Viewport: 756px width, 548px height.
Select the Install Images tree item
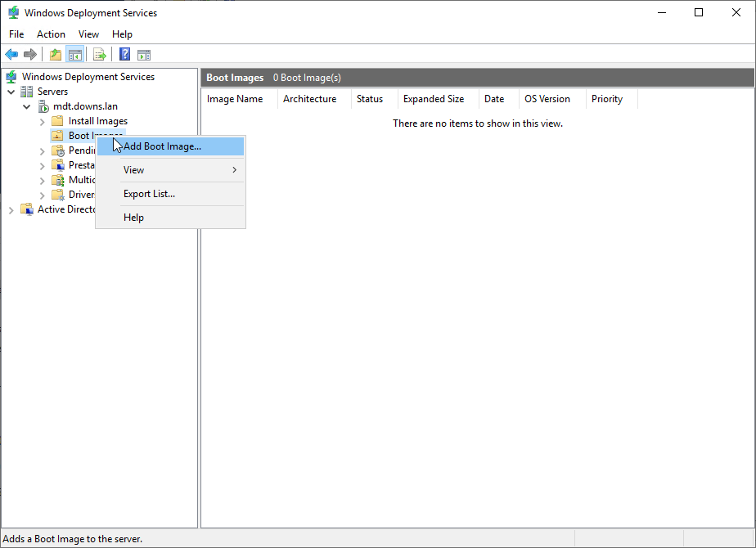[x=97, y=121]
